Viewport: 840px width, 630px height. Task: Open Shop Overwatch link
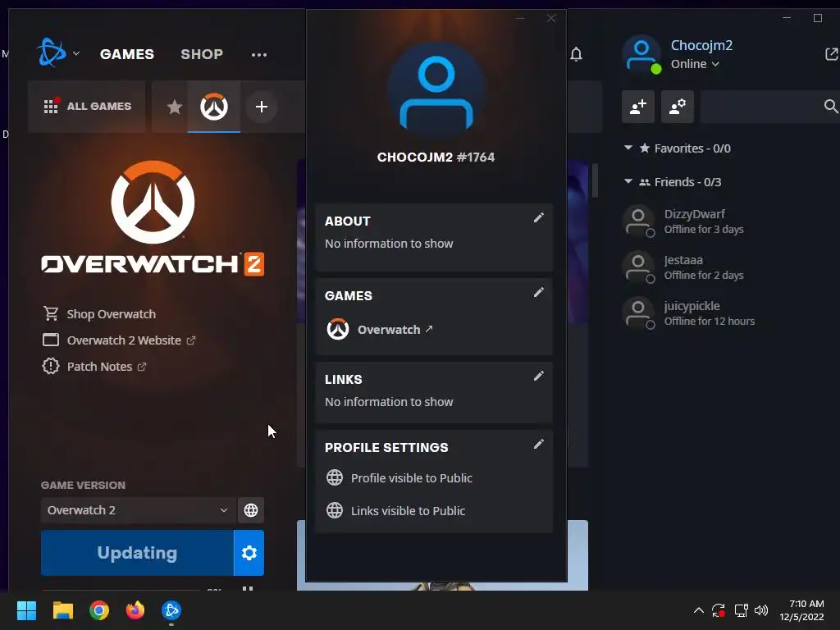tap(99, 314)
